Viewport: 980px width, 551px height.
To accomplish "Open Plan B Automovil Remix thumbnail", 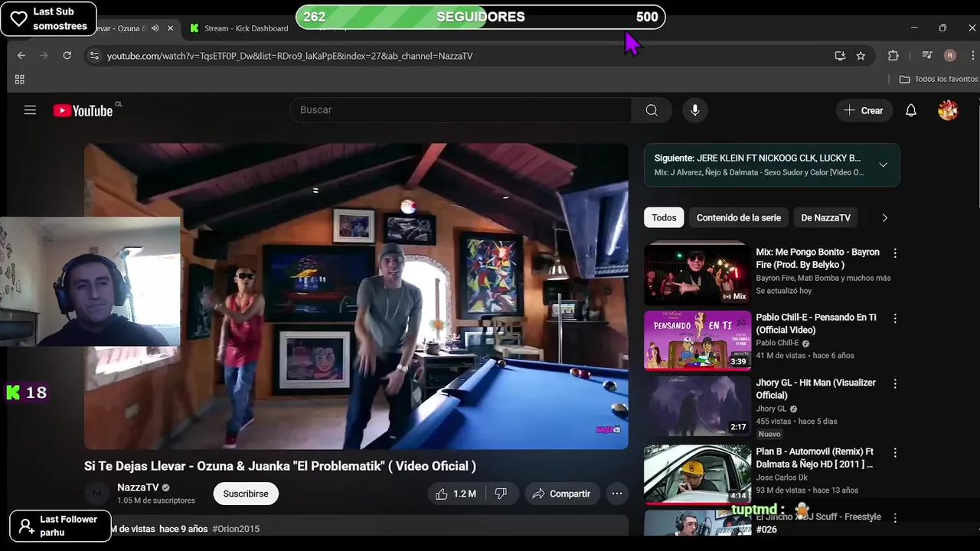I will click(697, 474).
